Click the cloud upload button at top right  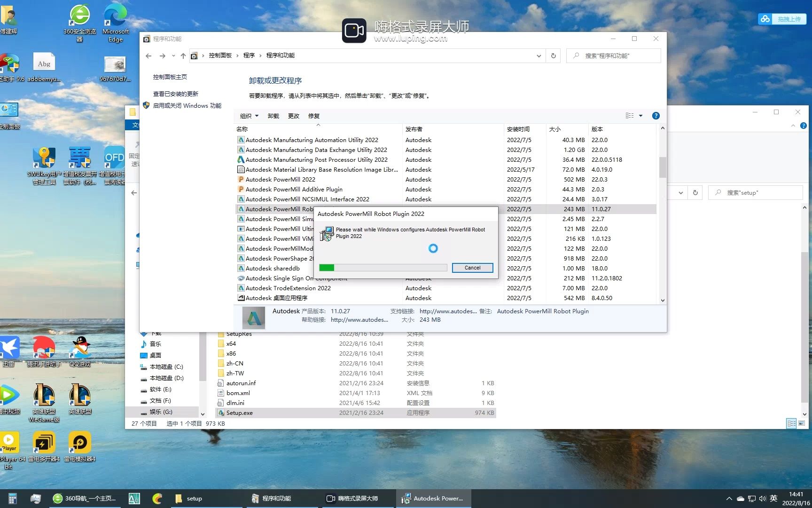coord(782,19)
